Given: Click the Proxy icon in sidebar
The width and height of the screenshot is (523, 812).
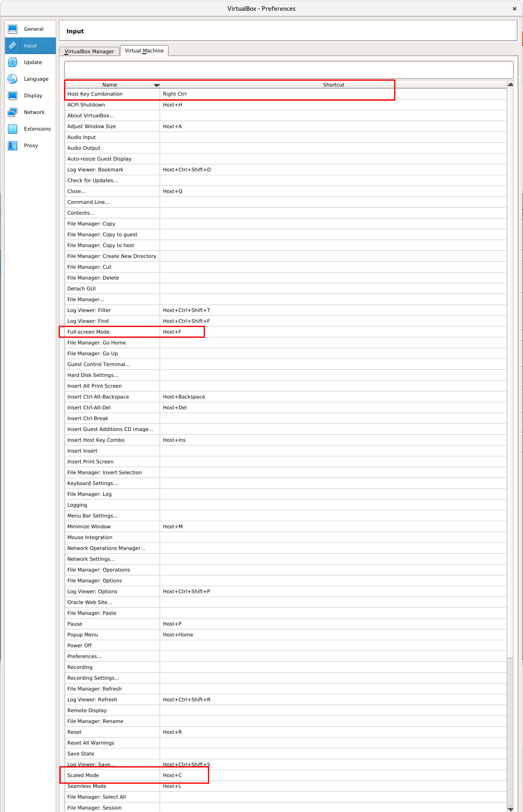Looking at the screenshot, I should click(x=12, y=146).
